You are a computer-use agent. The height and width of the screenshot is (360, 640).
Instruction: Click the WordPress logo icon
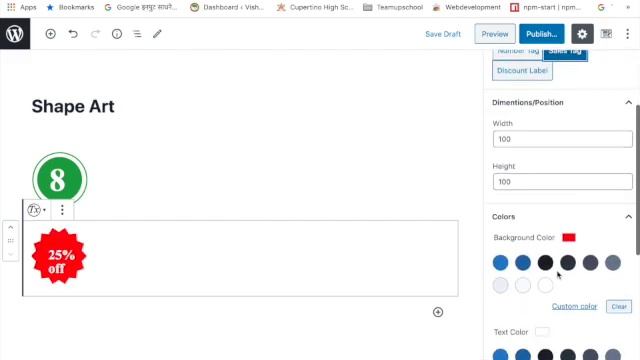15,33
